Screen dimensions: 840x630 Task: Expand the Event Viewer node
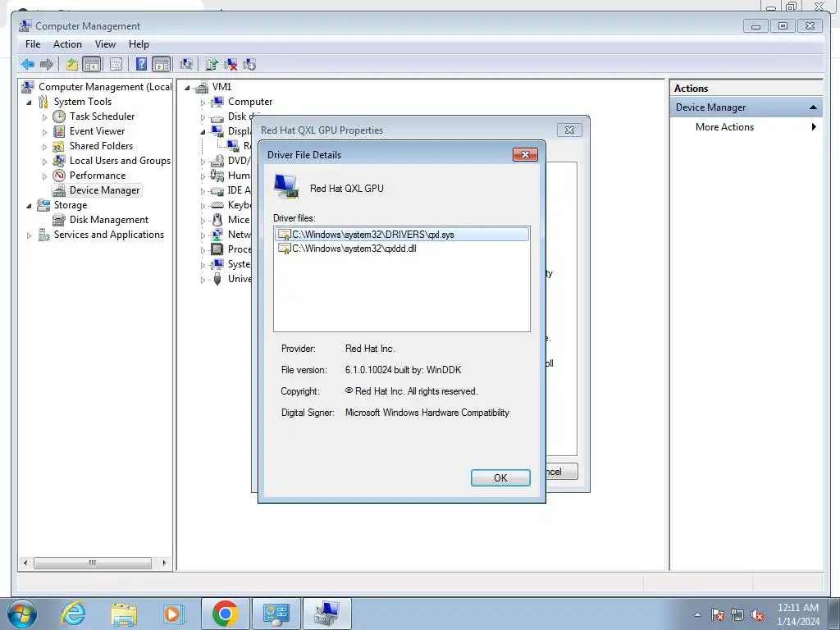coord(45,132)
